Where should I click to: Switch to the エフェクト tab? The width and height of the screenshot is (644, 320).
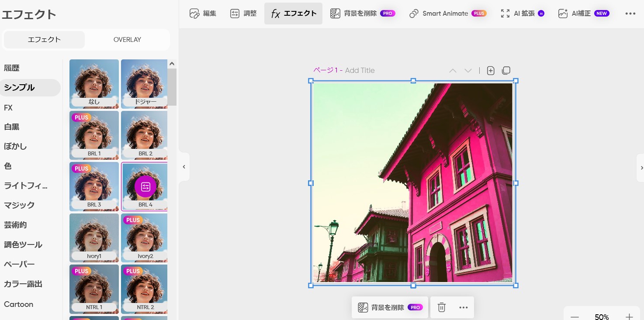(x=44, y=40)
